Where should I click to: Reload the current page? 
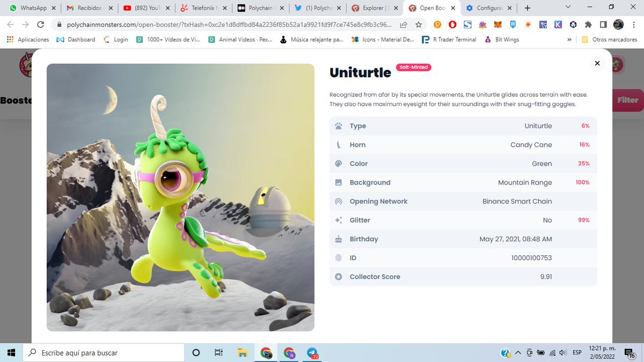[x=40, y=25]
